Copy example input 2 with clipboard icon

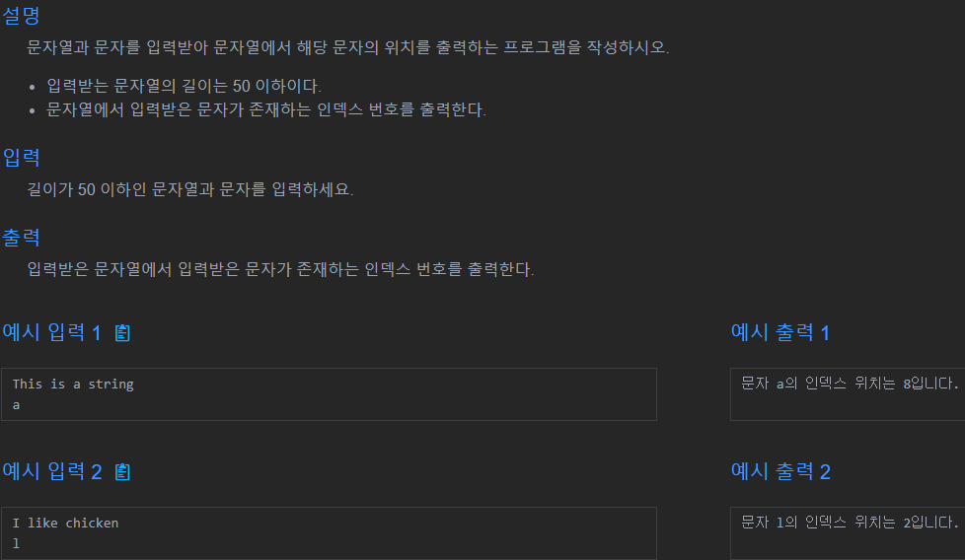pos(122,471)
